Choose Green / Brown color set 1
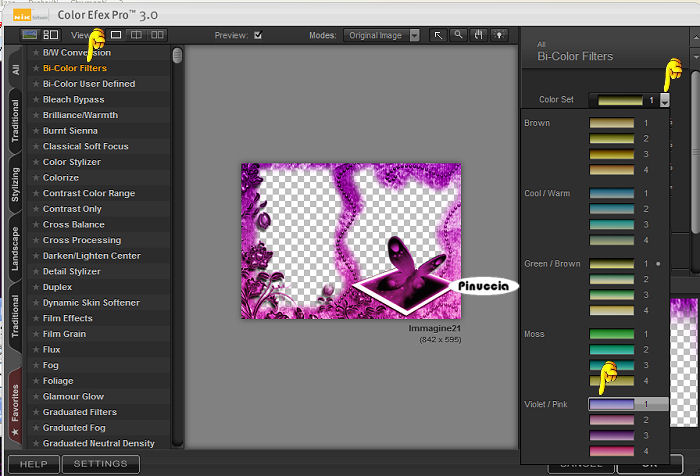The width and height of the screenshot is (700, 476). click(x=612, y=264)
